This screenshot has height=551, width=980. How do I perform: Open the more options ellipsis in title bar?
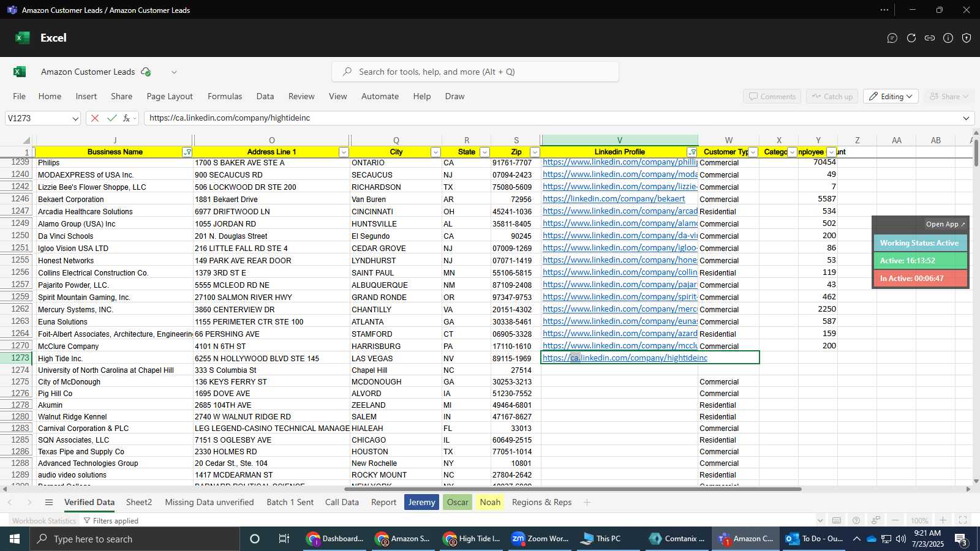884,10
